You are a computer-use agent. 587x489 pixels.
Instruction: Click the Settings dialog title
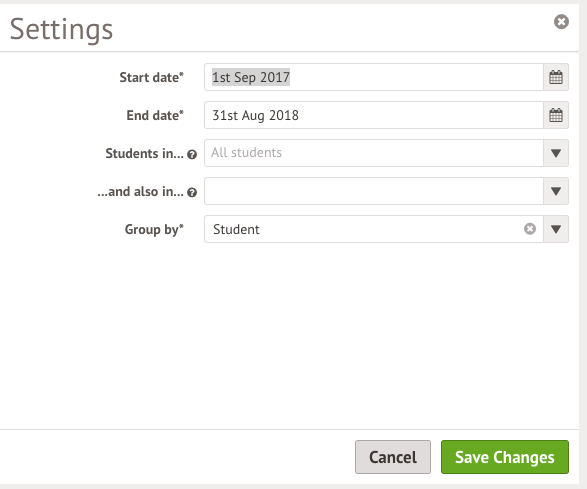(61, 30)
